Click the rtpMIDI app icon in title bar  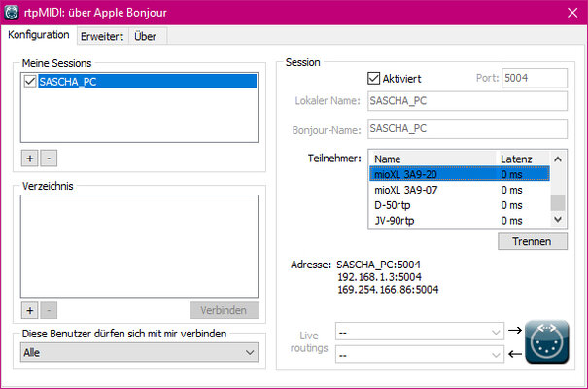point(11,12)
